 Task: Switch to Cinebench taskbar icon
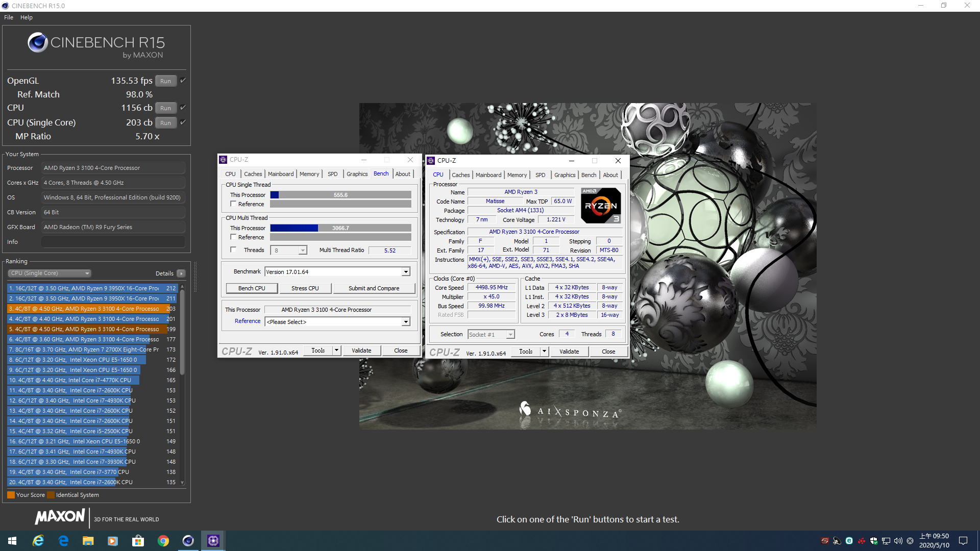tap(188, 541)
